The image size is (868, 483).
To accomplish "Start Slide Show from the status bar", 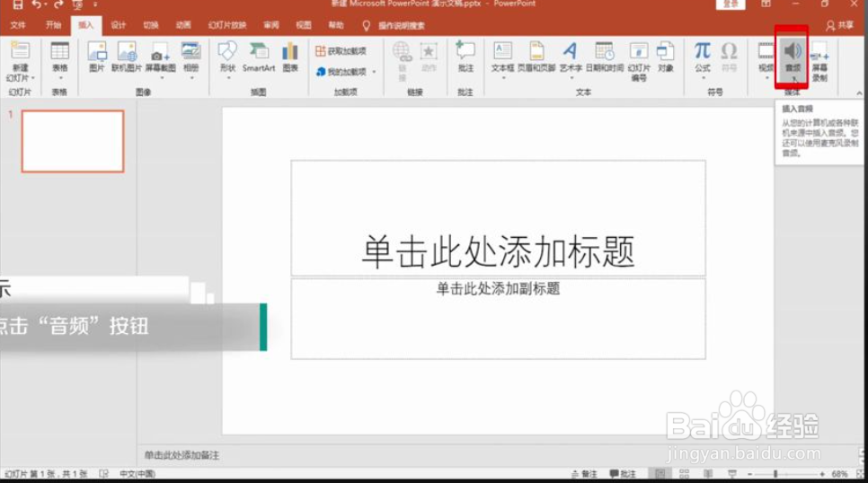I will (x=731, y=474).
